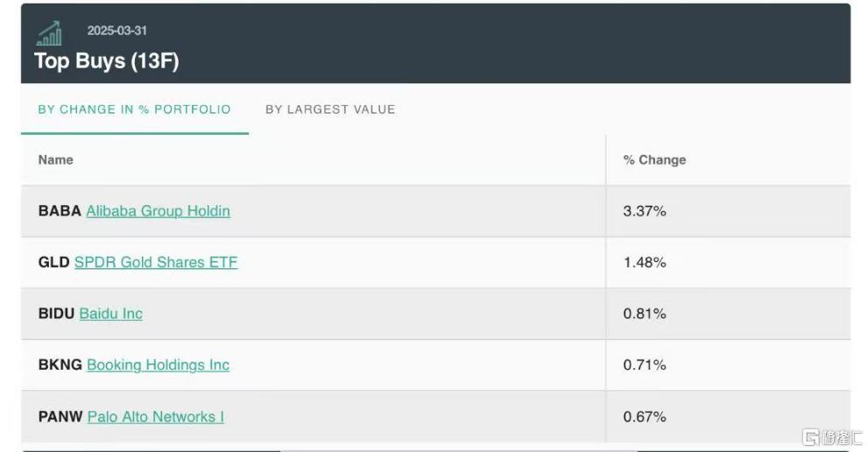Select the PANW ticker symbol

[x=60, y=417]
